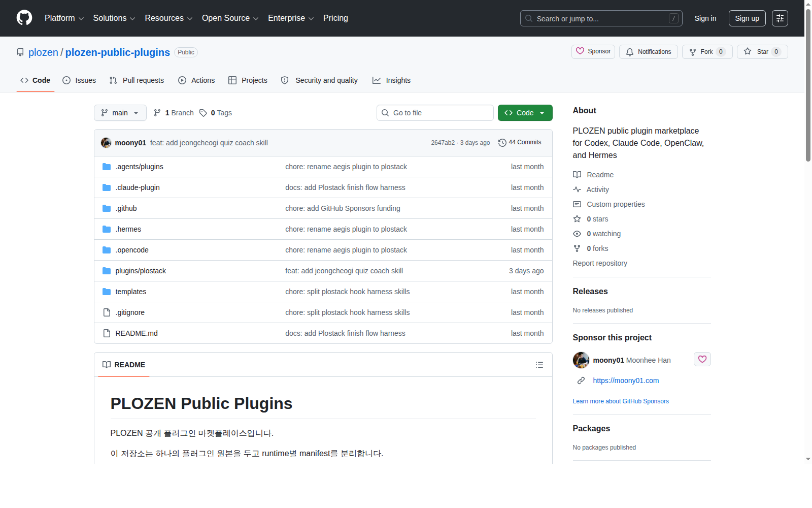Screen dimensions: 812x508
Task: Open the main branch selector dropdown
Action: click(x=120, y=113)
